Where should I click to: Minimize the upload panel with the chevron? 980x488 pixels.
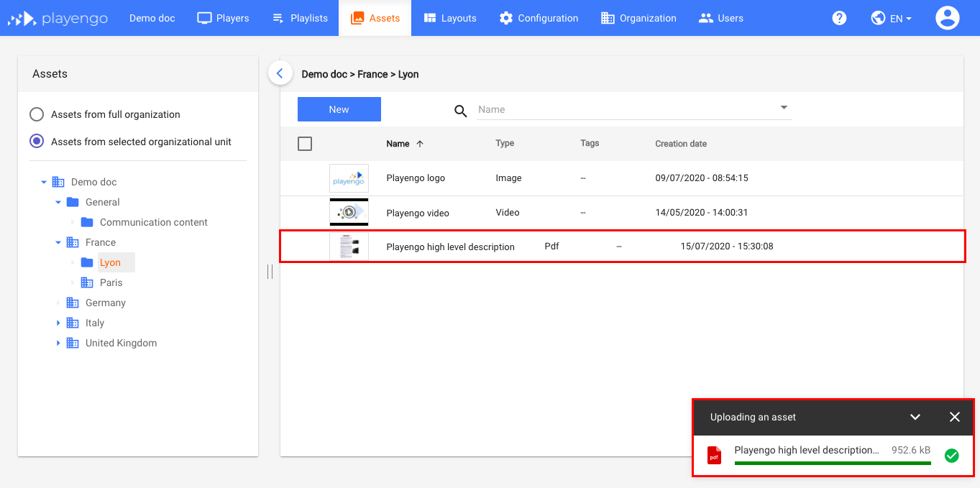point(915,417)
